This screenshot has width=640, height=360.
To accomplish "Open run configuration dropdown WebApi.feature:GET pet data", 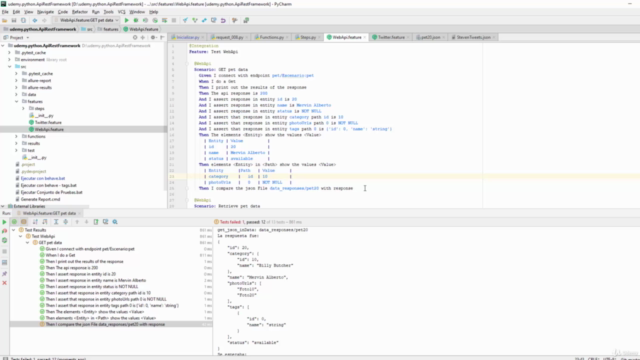I will [87, 20].
